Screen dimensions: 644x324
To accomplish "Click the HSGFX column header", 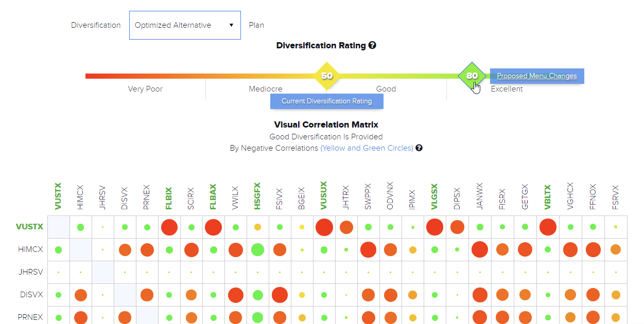I will click(x=257, y=196).
